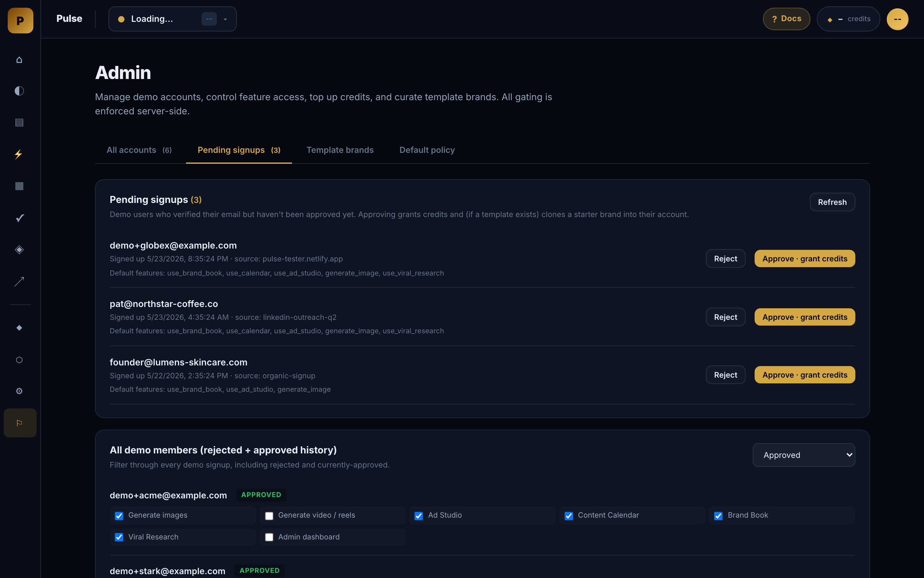924x578 pixels.
Task: Open the nested diamond icon in sidebar
Action: click(19, 250)
